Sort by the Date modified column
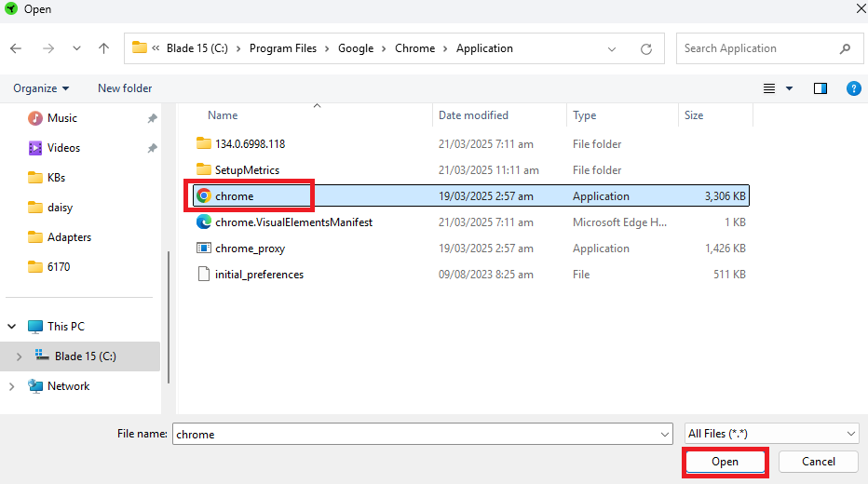Viewport: 868px width, 484px height. click(473, 115)
